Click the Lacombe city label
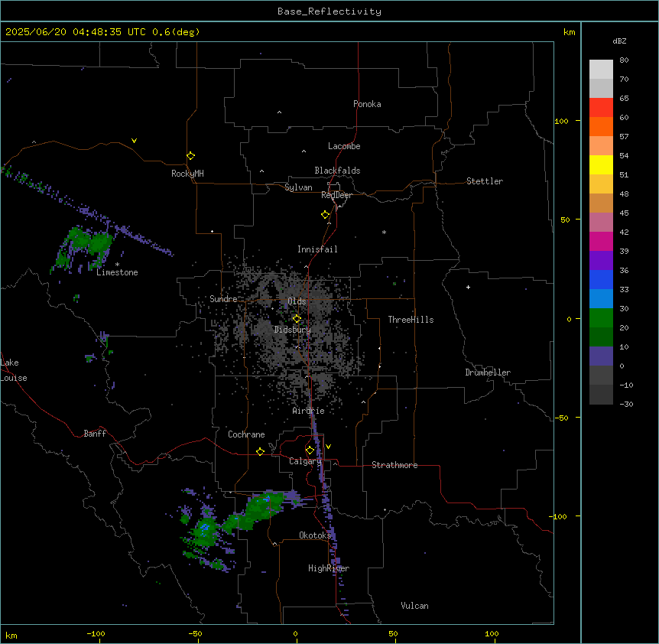Screen dimensions: 659x644 [x=344, y=146]
